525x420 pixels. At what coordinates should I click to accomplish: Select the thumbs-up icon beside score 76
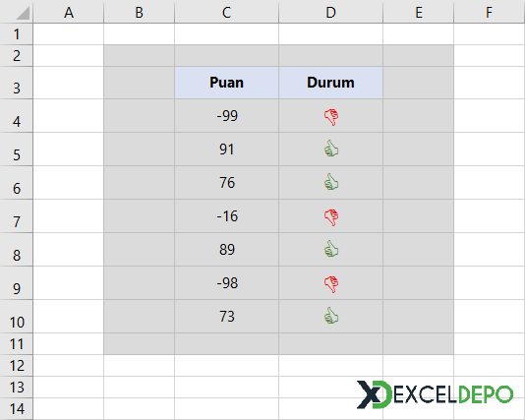331,182
